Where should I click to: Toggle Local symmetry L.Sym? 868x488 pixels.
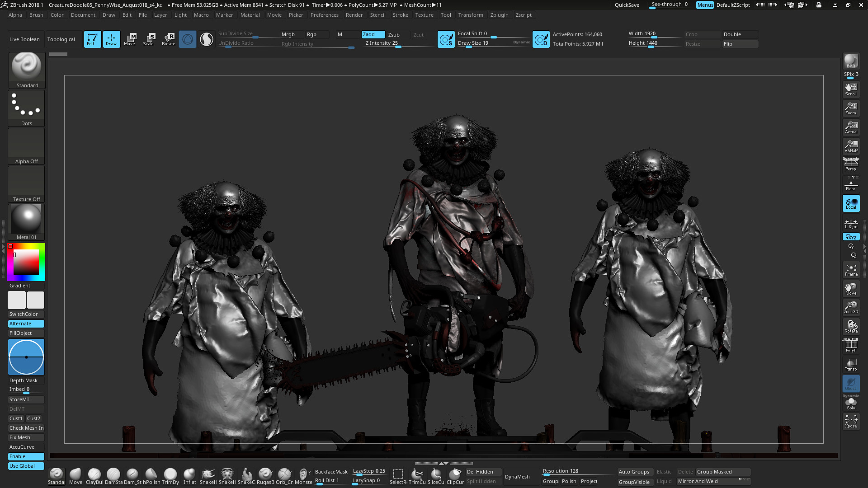(851, 224)
